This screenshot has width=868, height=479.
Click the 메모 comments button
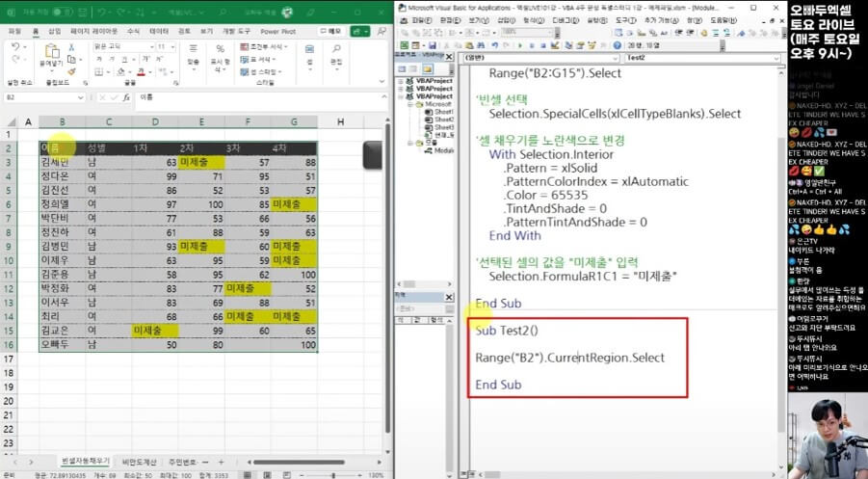point(330,31)
